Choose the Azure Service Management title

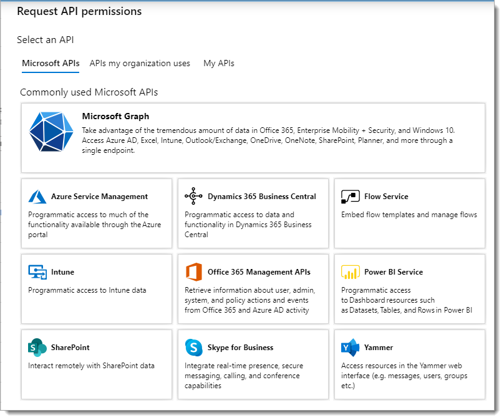[x=99, y=197]
